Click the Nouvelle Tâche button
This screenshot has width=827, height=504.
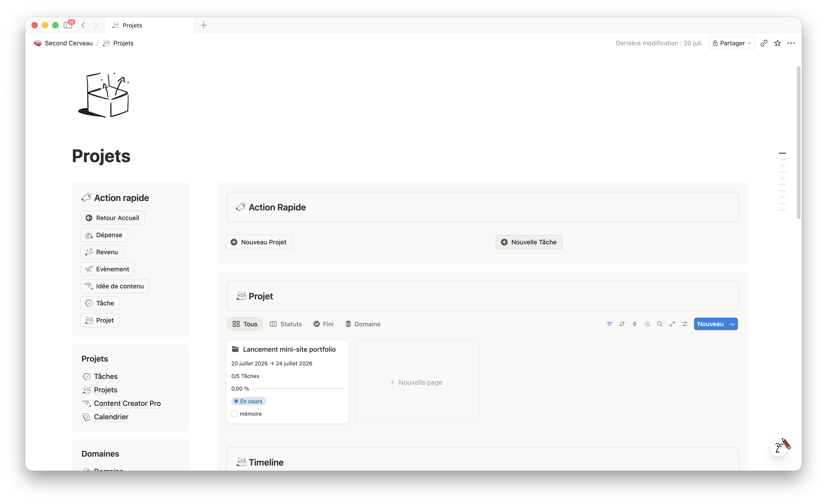(x=529, y=242)
